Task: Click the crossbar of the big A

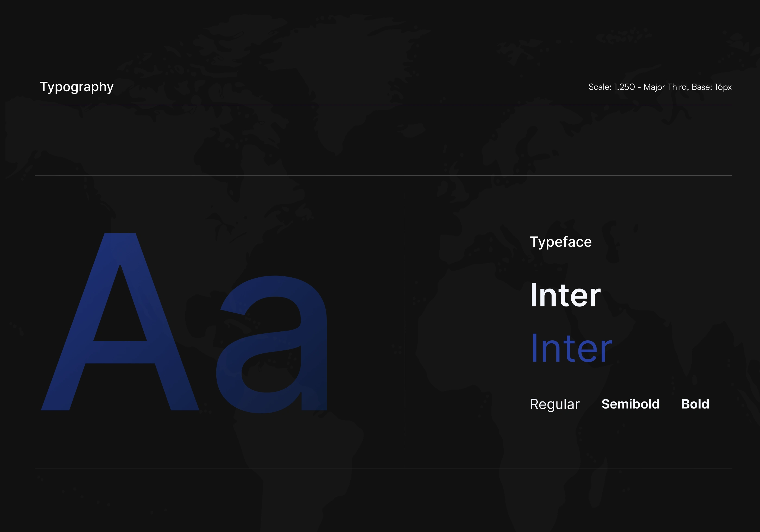Action: click(120, 352)
